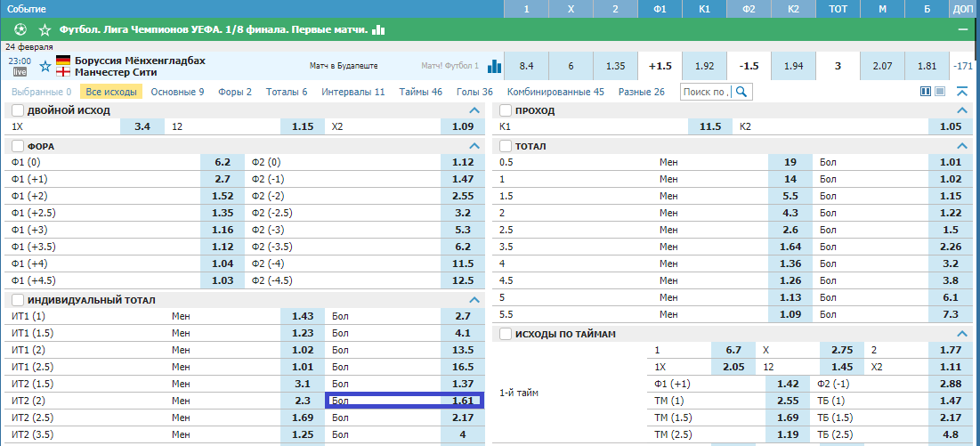Click the ДОП column header

965,10
